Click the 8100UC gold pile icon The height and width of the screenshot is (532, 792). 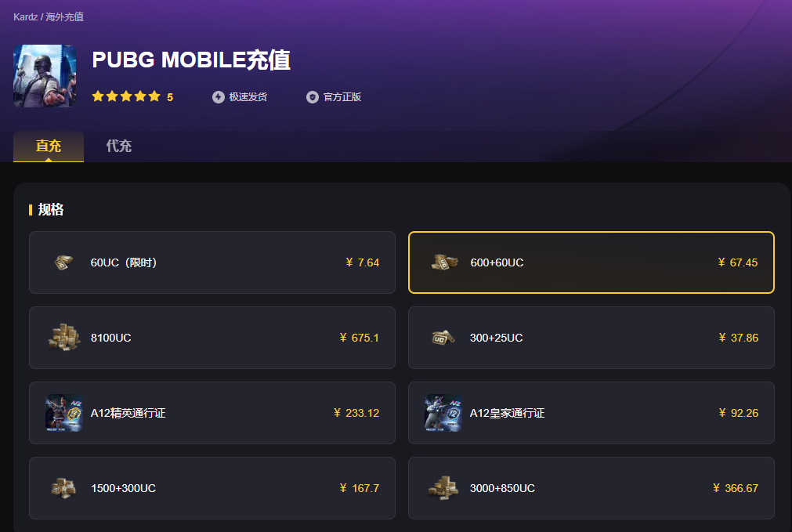pos(64,337)
